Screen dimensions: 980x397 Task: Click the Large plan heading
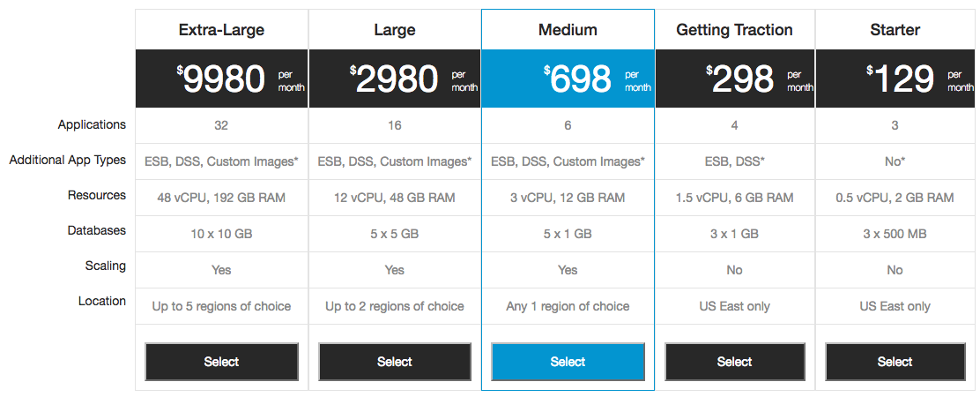(394, 30)
